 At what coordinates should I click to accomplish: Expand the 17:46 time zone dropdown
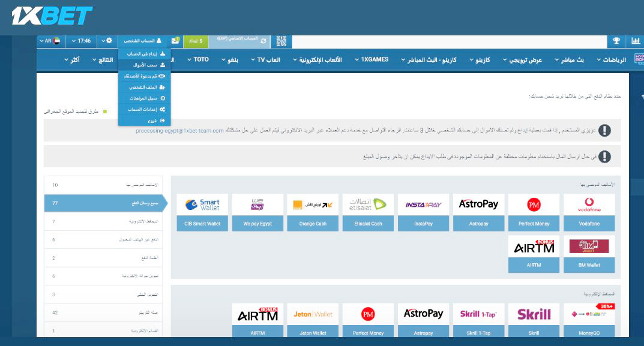[82, 41]
